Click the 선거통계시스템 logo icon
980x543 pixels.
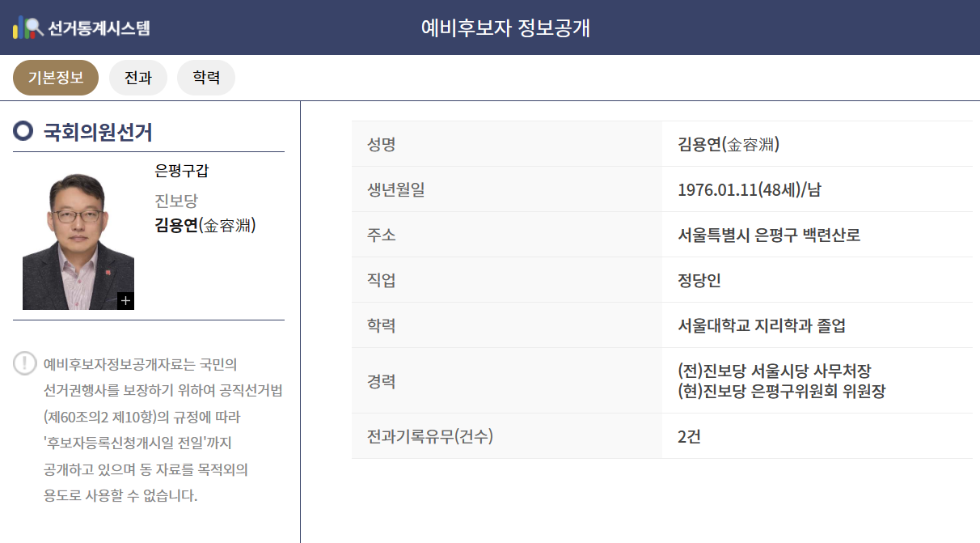pos(27,28)
